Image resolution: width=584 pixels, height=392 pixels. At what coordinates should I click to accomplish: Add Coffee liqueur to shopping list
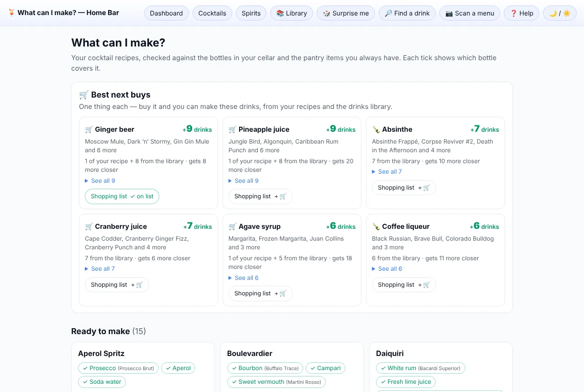pyautogui.click(x=404, y=284)
